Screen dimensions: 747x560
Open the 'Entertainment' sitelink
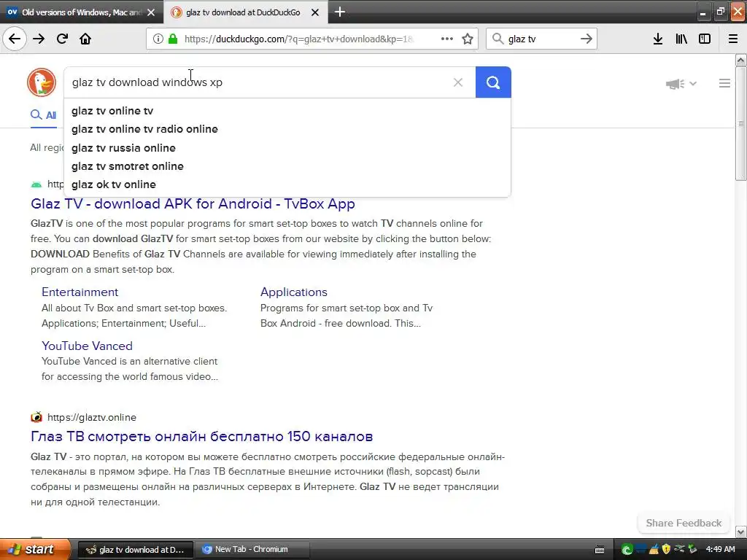pyautogui.click(x=80, y=292)
